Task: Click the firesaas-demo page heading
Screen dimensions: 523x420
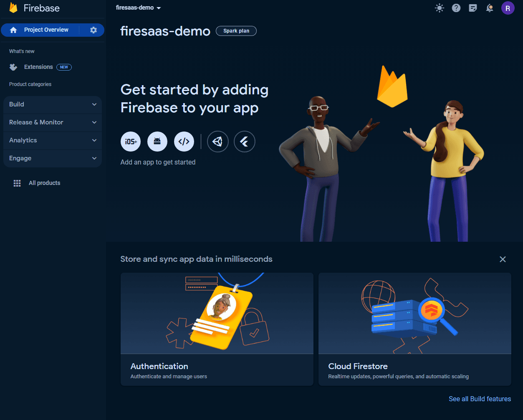Action: click(165, 31)
